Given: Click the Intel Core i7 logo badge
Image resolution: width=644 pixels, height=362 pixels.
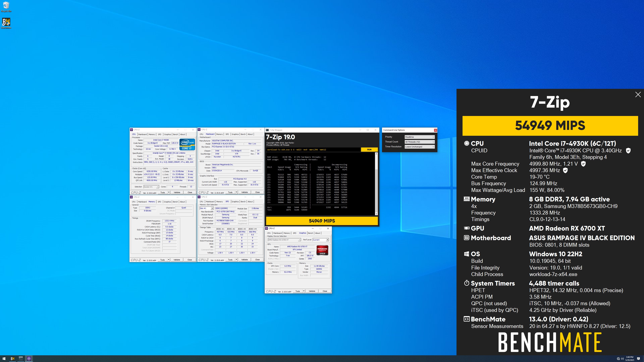Looking at the screenshot, I should [x=187, y=144].
